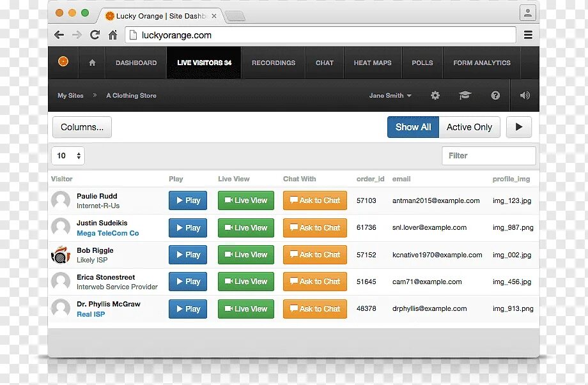Click the Real ISP link
Image resolution: width=588 pixels, height=385 pixels.
[91, 314]
